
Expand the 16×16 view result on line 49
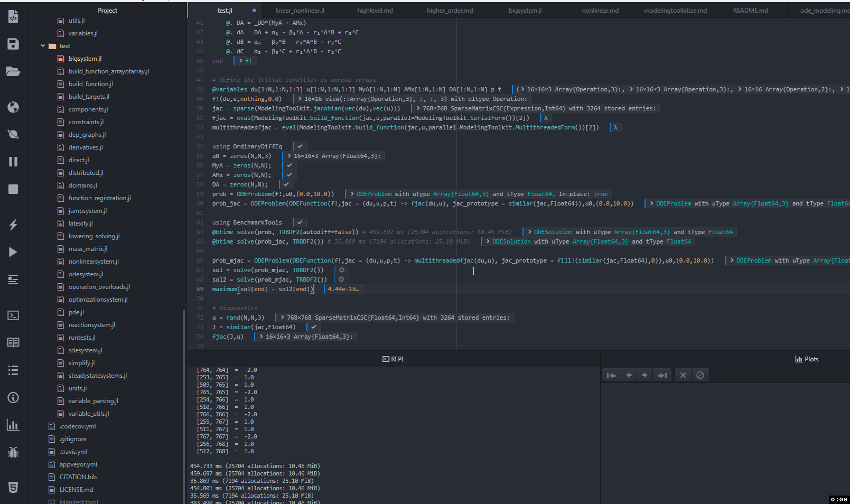[x=300, y=99]
